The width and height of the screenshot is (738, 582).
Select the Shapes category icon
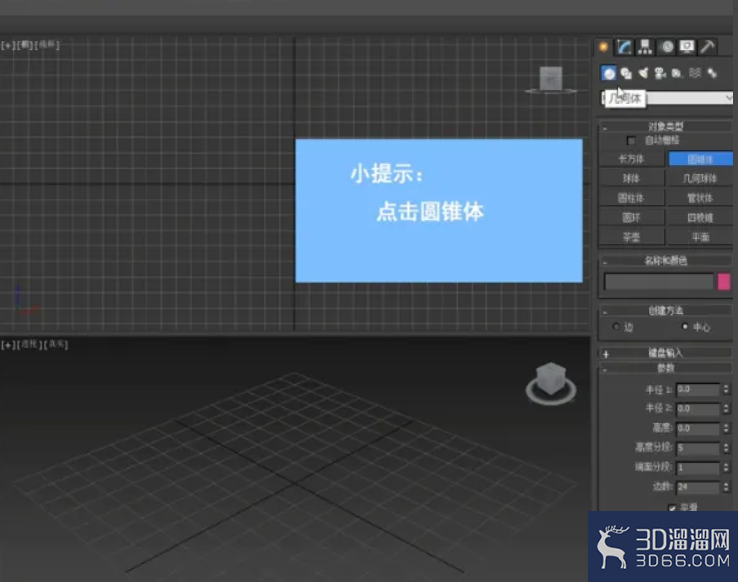[x=626, y=73]
